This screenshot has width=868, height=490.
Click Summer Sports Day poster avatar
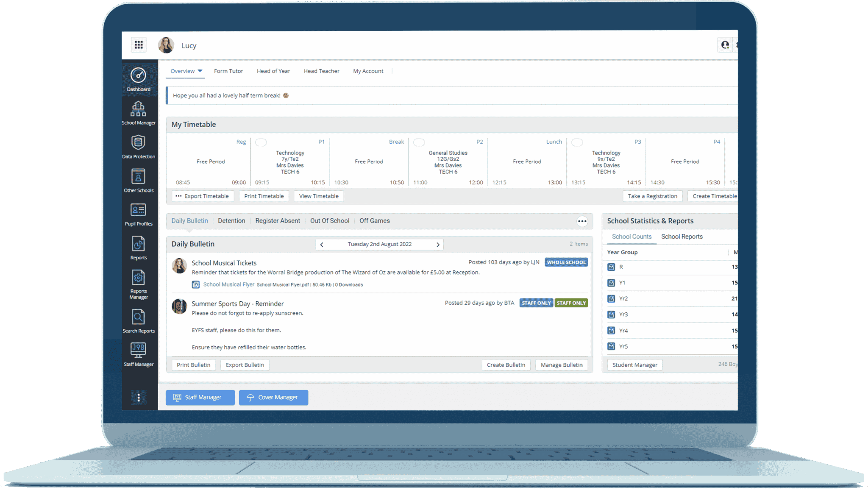pos(179,306)
